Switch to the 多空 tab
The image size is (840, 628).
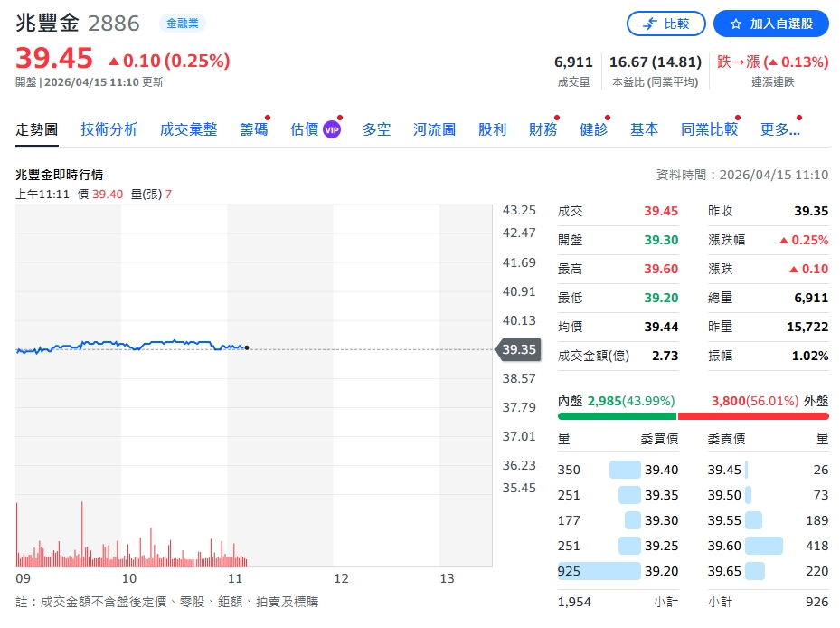[377, 128]
